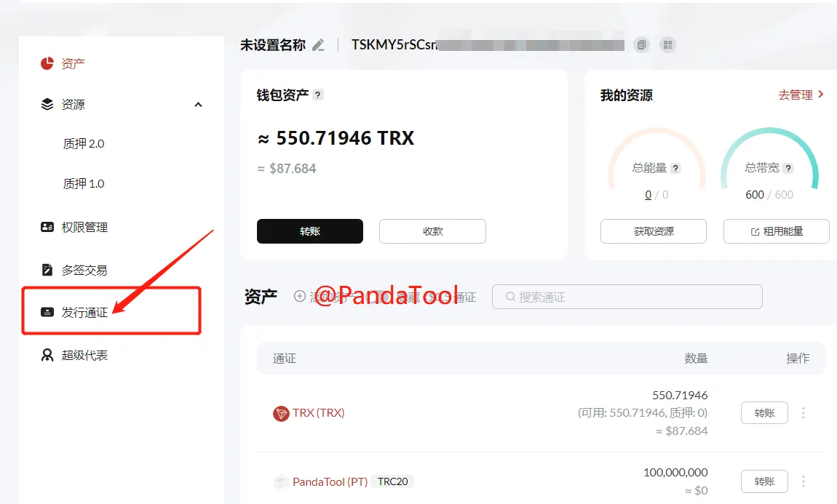Copy the wallet address with copy icon
This screenshot has height=504, width=837.
[x=642, y=45]
